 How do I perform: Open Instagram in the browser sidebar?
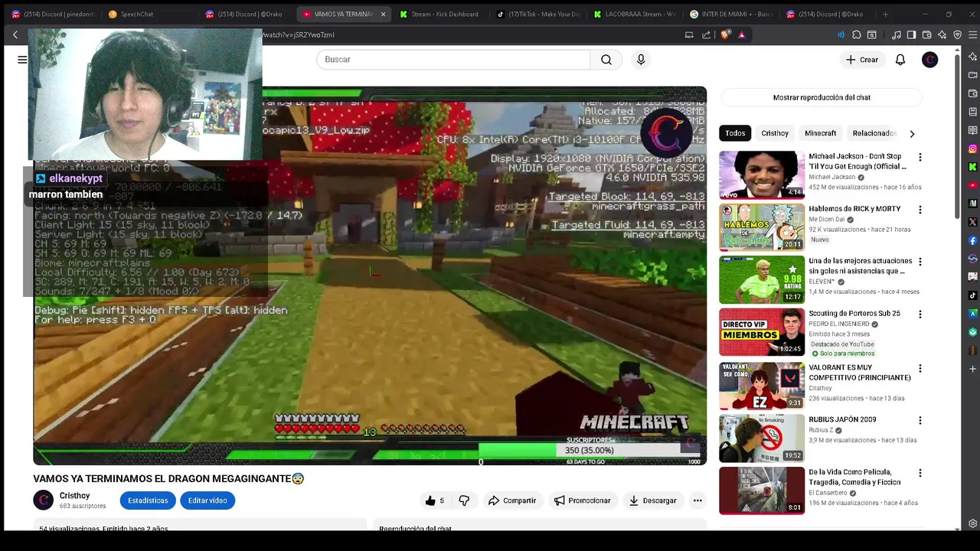[x=973, y=148]
